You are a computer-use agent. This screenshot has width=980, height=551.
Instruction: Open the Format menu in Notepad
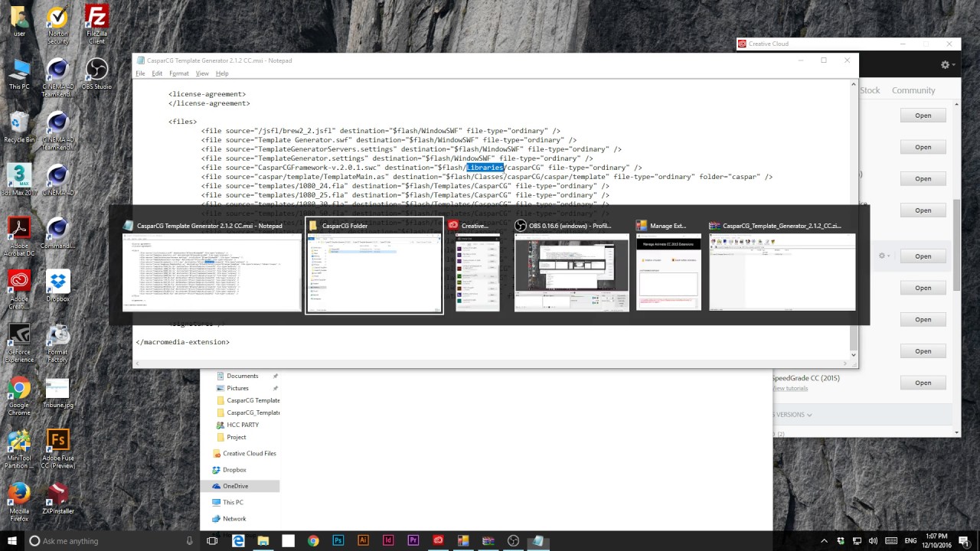pos(179,73)
